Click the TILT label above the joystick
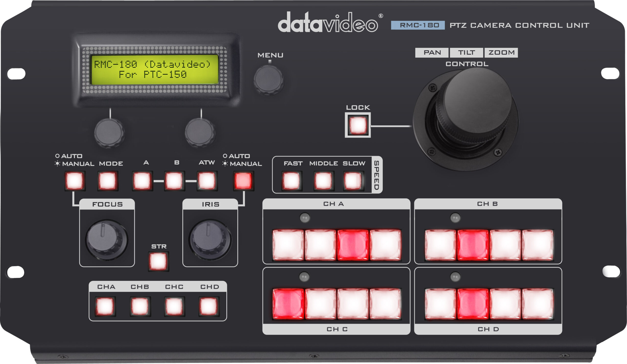This screenshot has height=364, width=627. point(467,53)
